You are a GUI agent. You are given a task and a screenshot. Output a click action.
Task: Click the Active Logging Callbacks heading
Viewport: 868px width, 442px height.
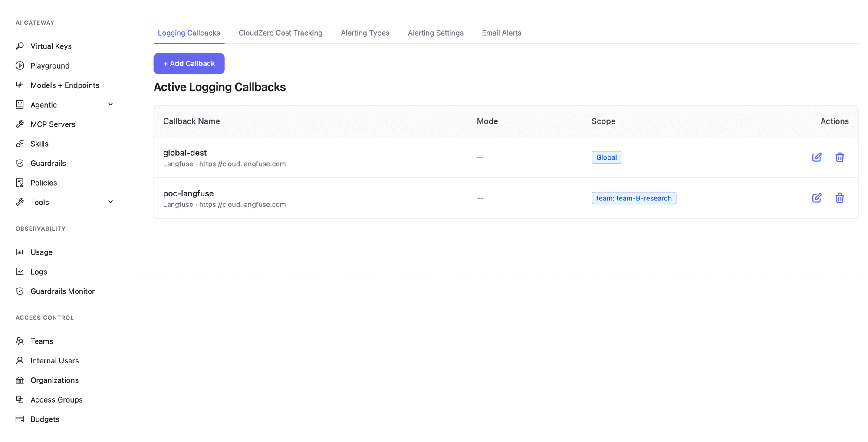click(x=220, y=87)
